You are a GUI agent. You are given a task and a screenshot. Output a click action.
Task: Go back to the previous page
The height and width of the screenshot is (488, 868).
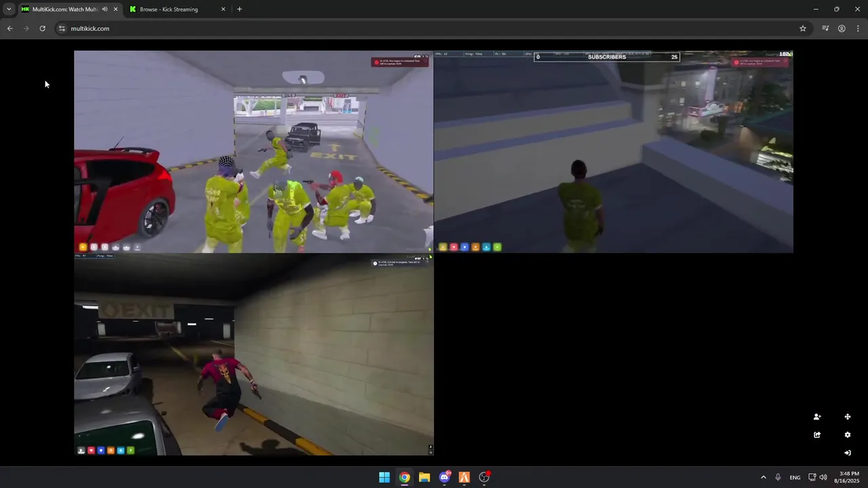pyautogui.click(x=10, y=28)
